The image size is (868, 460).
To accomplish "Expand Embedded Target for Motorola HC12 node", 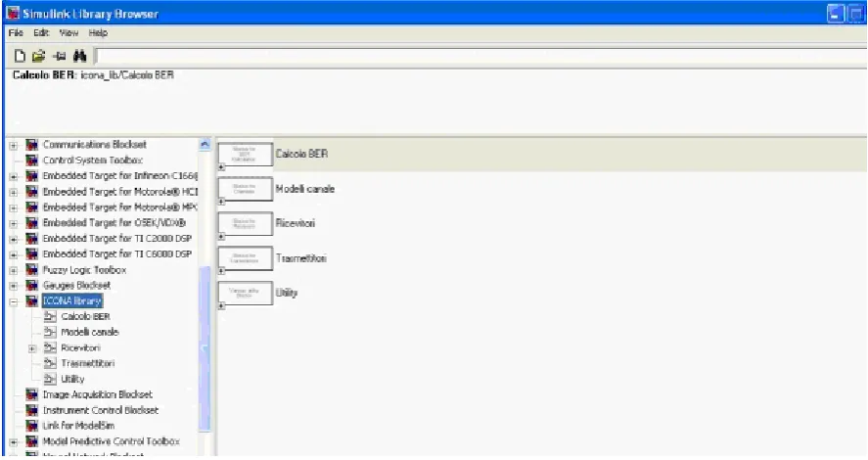I will pos(14,193).
